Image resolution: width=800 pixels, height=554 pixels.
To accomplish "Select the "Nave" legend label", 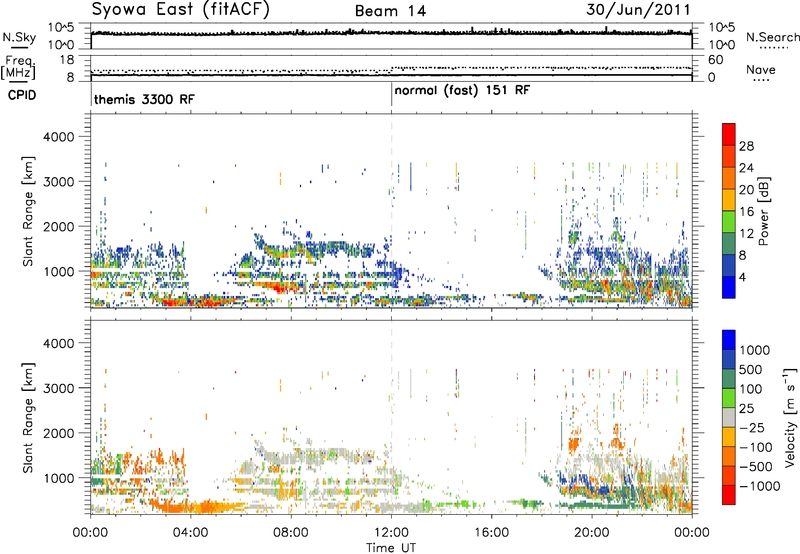I will (761, 69).
